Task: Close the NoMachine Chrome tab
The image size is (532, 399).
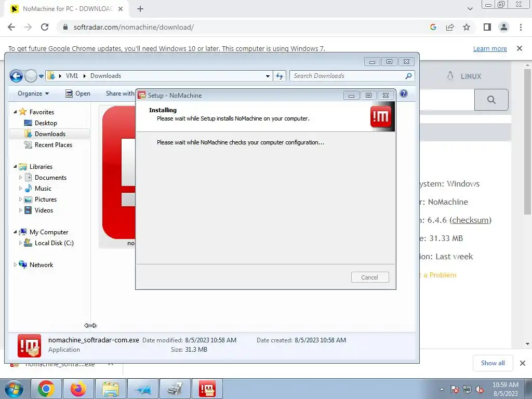Action: click(x=121, y=9)
